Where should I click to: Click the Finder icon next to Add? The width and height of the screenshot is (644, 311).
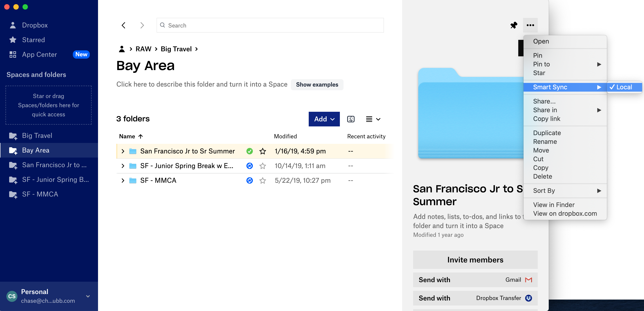point(350,119)
